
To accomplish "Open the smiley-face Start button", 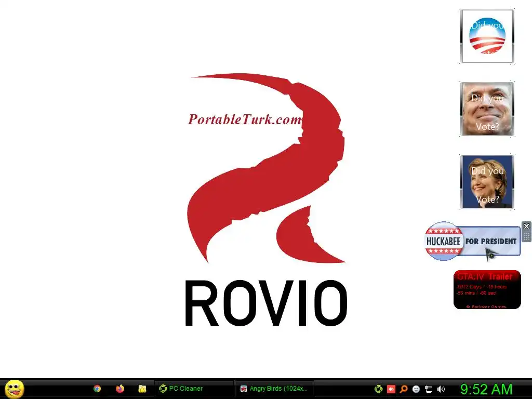I will (14, 389).
